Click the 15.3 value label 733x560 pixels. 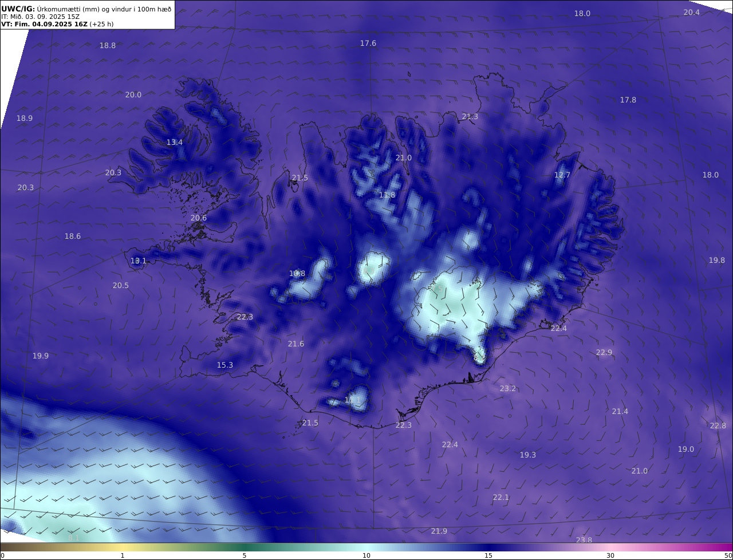coord(225,365)
